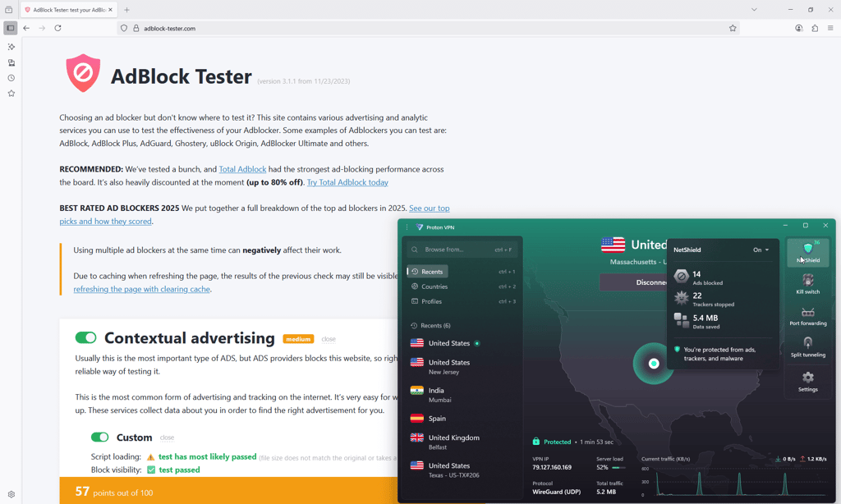
Task: Click the VPN IP 79.127.160.169
Action: click(551, 468)
